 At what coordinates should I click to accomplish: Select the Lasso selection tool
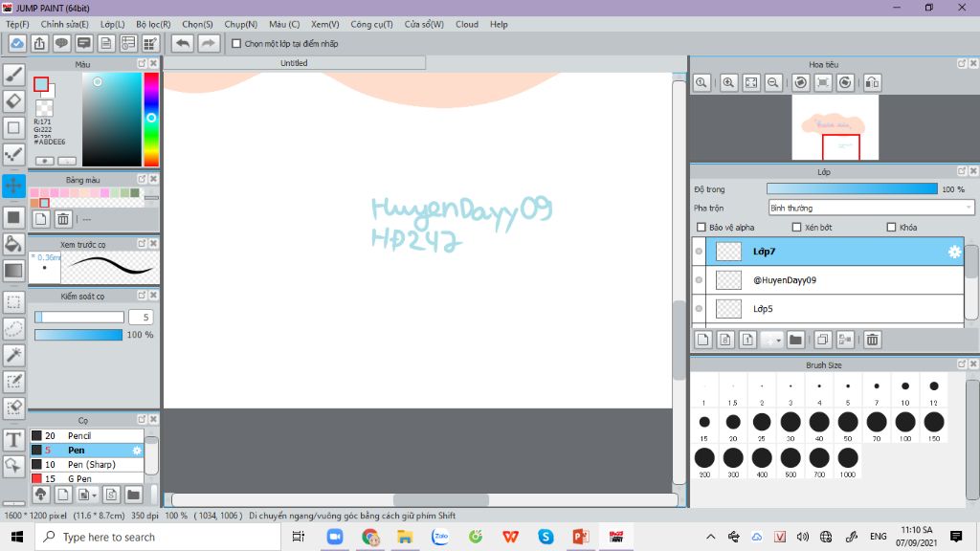[13, 329]
